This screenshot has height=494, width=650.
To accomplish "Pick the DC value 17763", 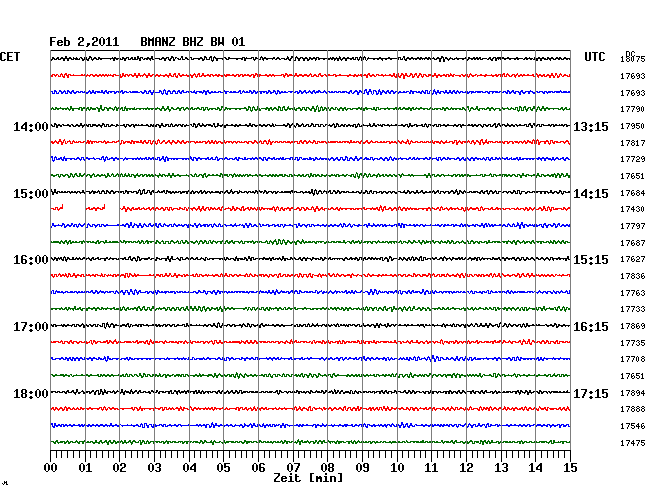I will [x=633, y=293].
